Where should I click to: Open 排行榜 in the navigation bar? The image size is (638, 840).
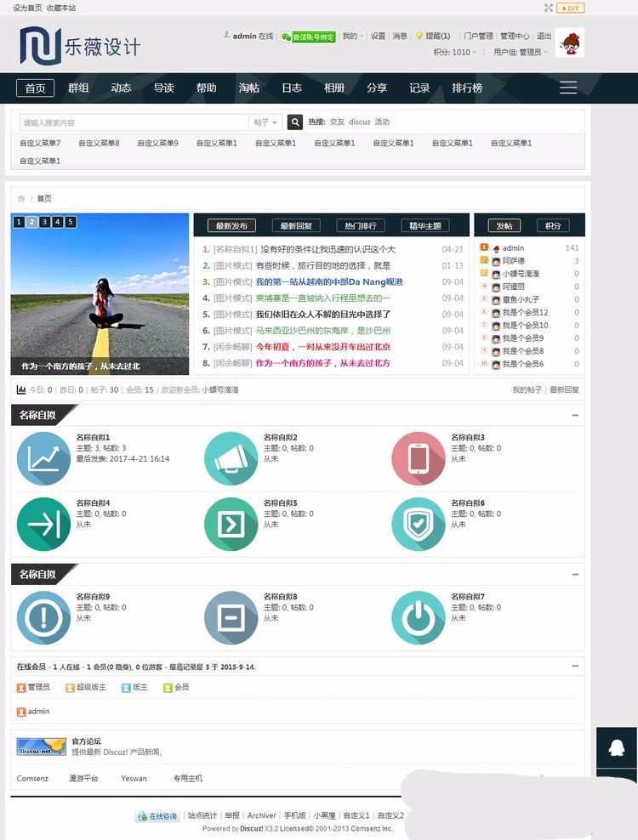pyautogui.click(x=467, y=88)
